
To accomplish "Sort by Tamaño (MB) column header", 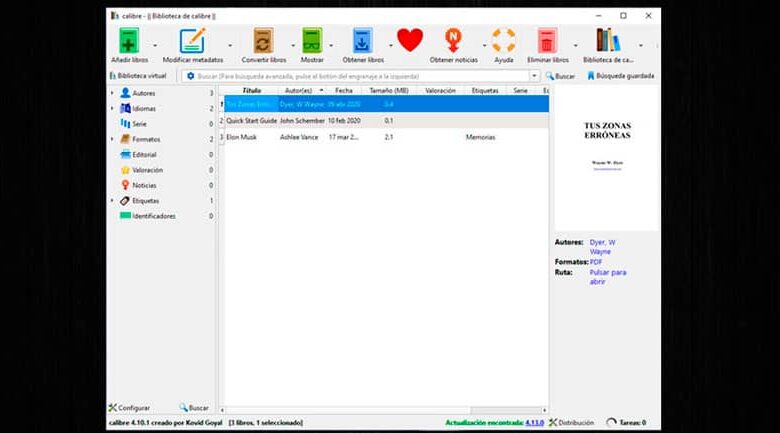I will click(x=389, y=91).
